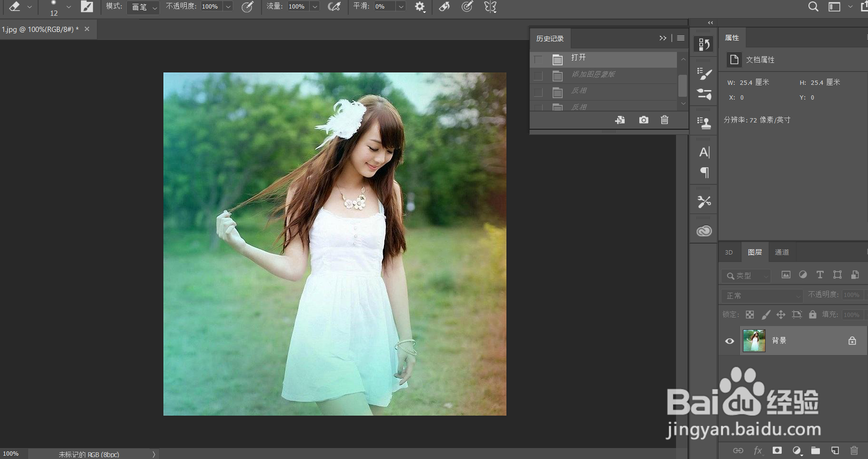
Task: Open the 模式 dropdown showing 画笔
Action: [143, 7]
